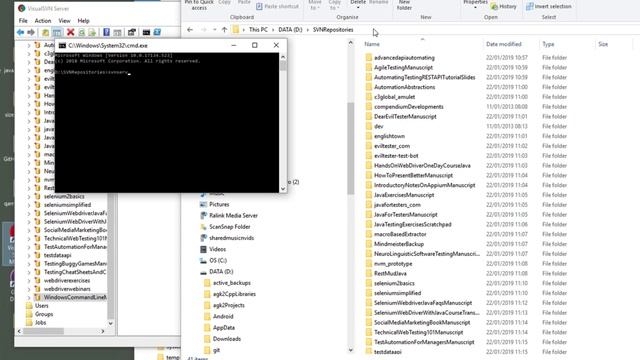640x360 pixels.
Task: Click the Refresh icon in VisualSVN toolbar
Action: (82, 32)
